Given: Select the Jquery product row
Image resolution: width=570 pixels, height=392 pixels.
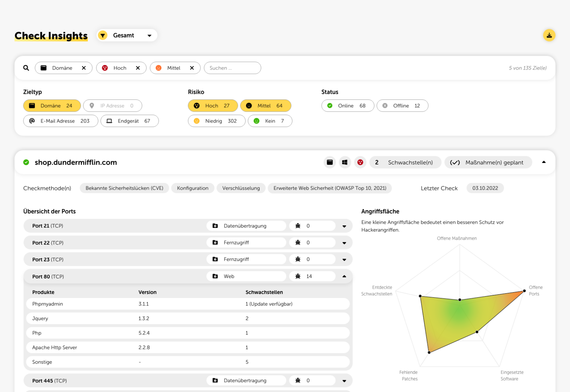Looking at the screenshot, I should click(x=188, y=318).
